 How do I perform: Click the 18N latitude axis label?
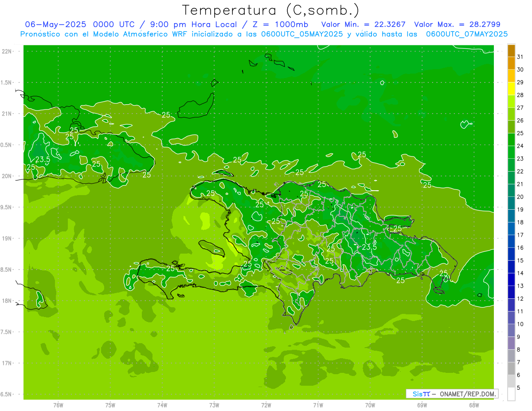pos(7,301)
